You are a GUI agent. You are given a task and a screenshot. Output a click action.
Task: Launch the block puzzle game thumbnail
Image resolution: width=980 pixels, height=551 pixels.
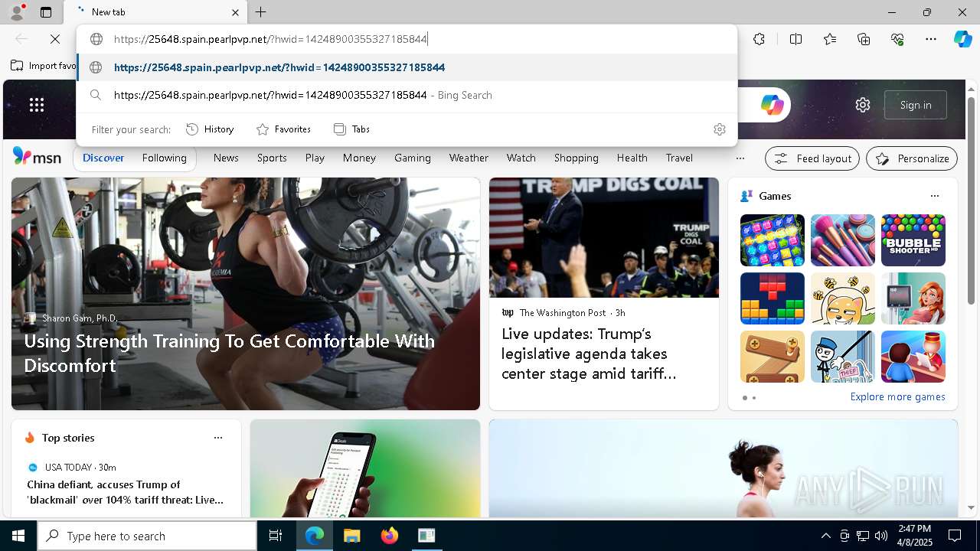(772, 298)
